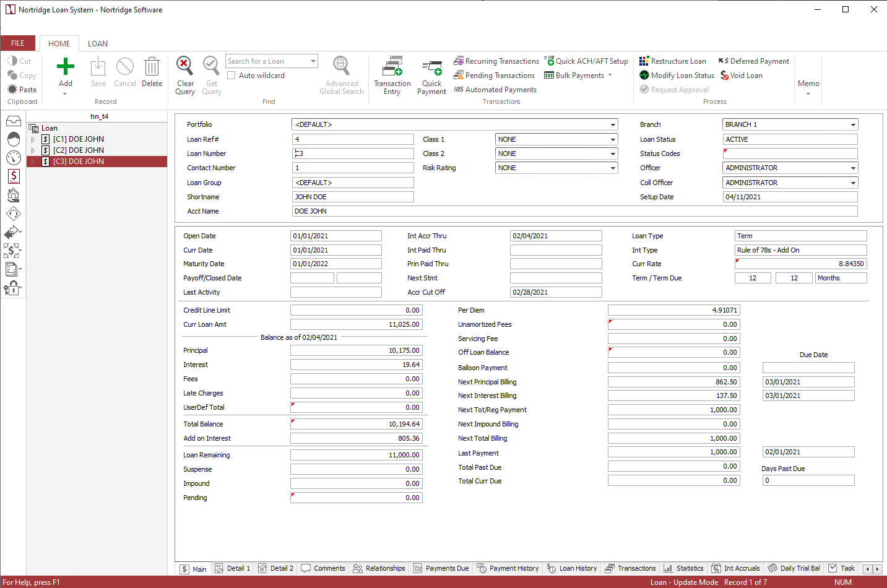Open the Search for a Loan dropdown

point(313,61)
